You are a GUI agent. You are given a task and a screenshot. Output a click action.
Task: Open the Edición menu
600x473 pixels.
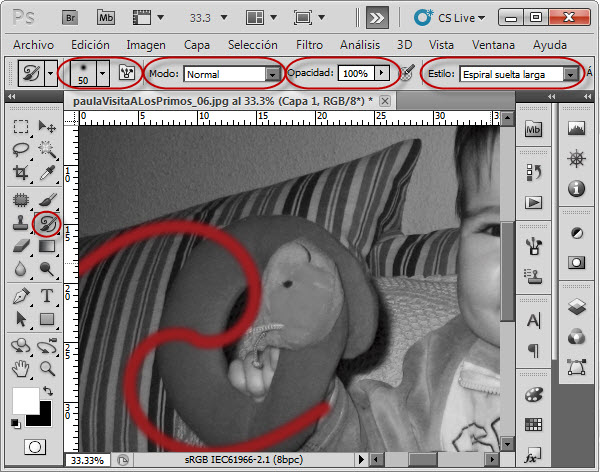tap(90, 45)
